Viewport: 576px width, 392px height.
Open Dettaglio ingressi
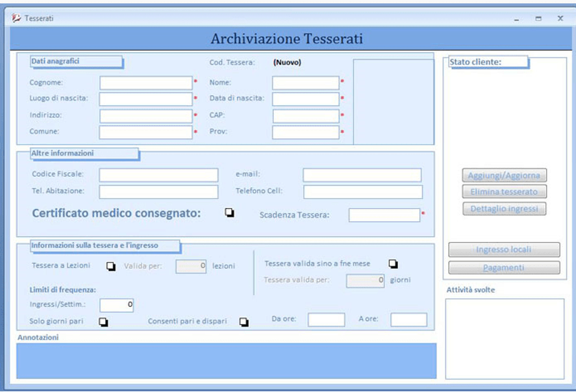click(x=504, y=209)
